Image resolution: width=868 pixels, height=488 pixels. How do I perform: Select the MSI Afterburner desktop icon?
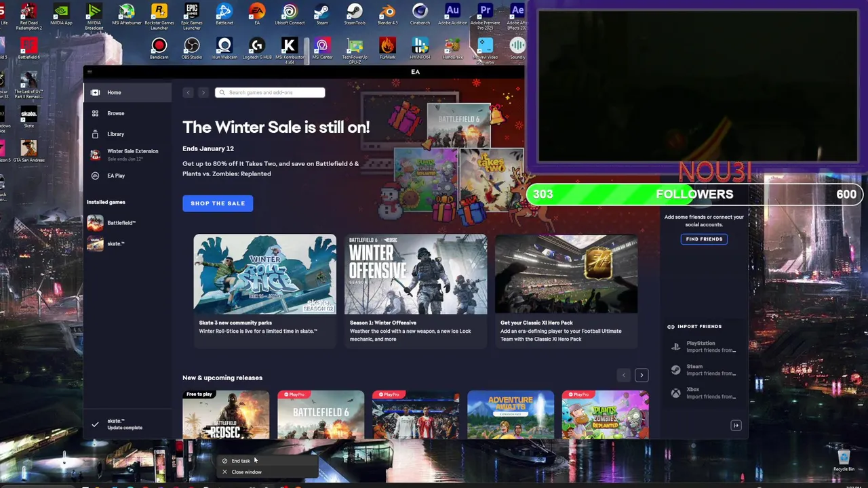tap(127, 15)
